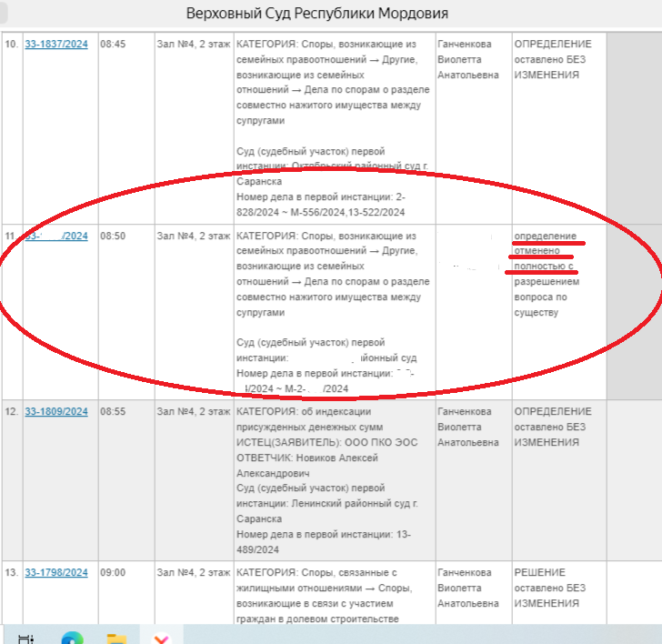The height and width of the screenshot is (644, 662).
Task: Click result ОПРЕДЕЛЕНИЕ оставлено БЕЗ ИЗМЕНЕНИЯ in row 12
Action: [x=553, y=427]
